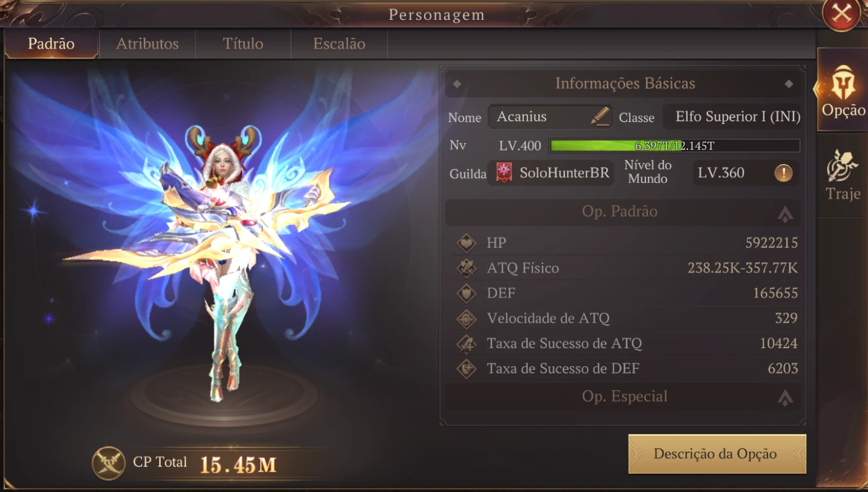The image size is (868, 492).
Task: Click the pencil icon to rename Acanius
Action: click(600, 116)
